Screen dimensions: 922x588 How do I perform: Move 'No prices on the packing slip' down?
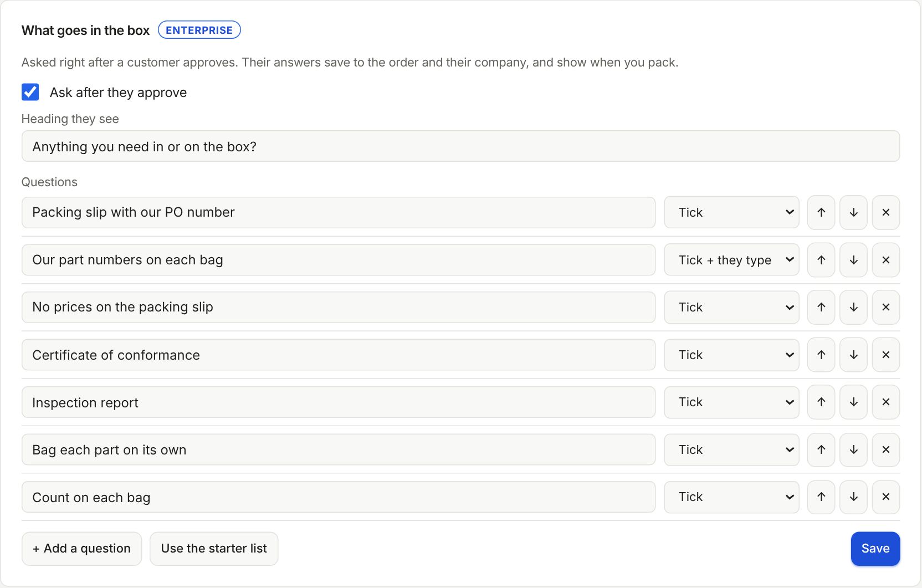click(853, 307)
